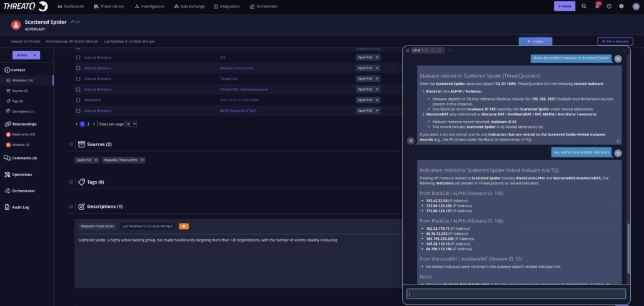This screenshot has width=644, height=306.
Task: Collapse the Sources (2) section
Action: pyautogui.click(x=71, y=144)
